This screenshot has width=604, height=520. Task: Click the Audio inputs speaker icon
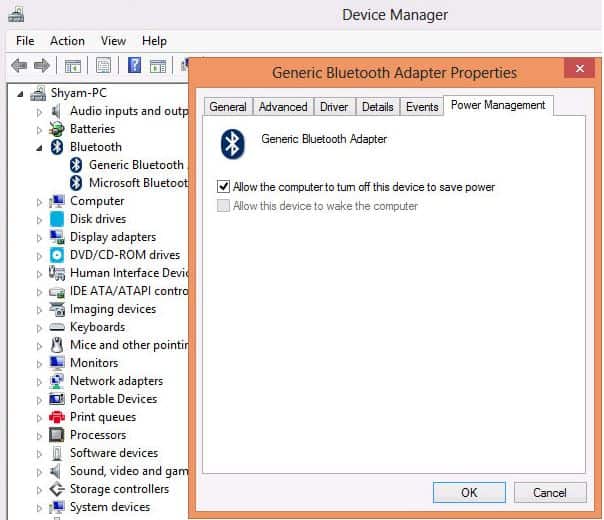tap(56, 111)
